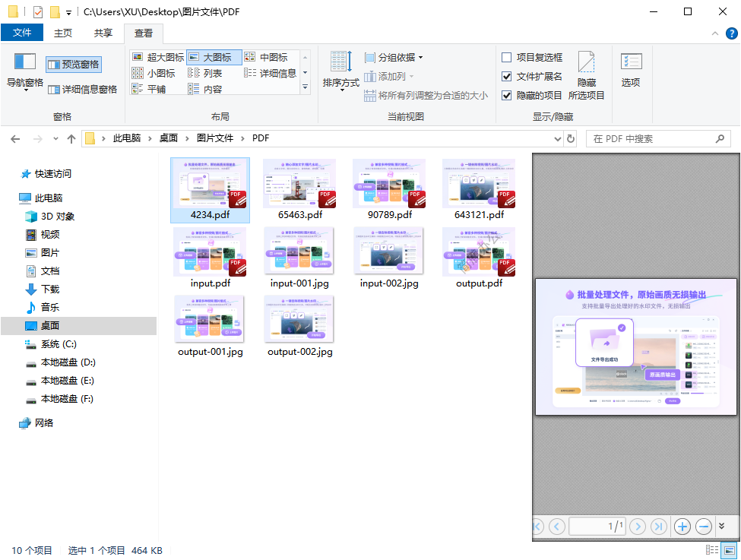
Task: Click title bar properties checkmark icon
Action: (38, 12)
